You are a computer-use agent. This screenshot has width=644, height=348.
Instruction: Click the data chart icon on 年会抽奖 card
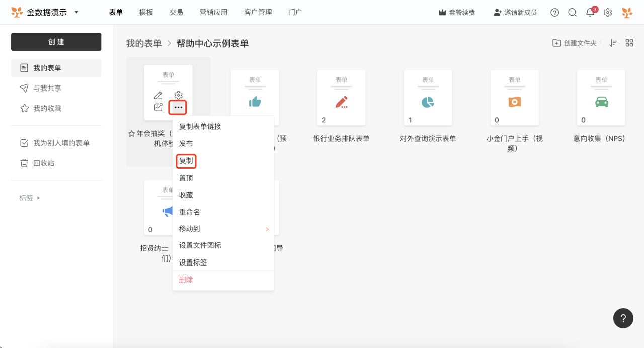[158, 107]
